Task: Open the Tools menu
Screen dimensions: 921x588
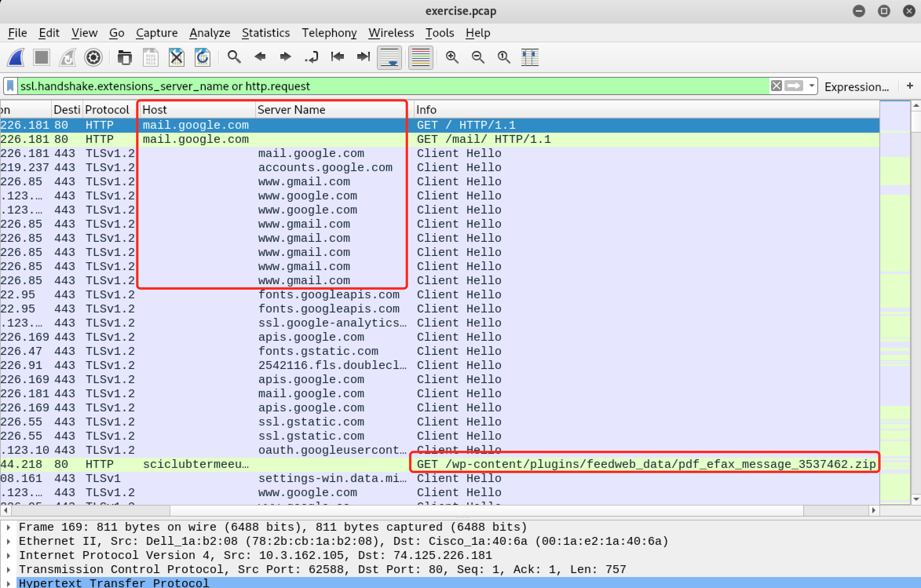Action: pyautogui.click(x=440, y=33)
